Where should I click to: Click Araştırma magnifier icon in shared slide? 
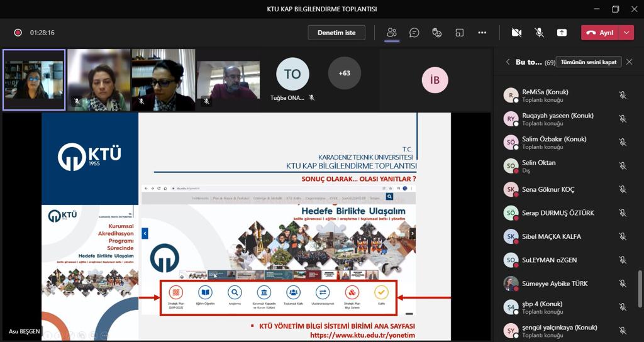(235, 292)
